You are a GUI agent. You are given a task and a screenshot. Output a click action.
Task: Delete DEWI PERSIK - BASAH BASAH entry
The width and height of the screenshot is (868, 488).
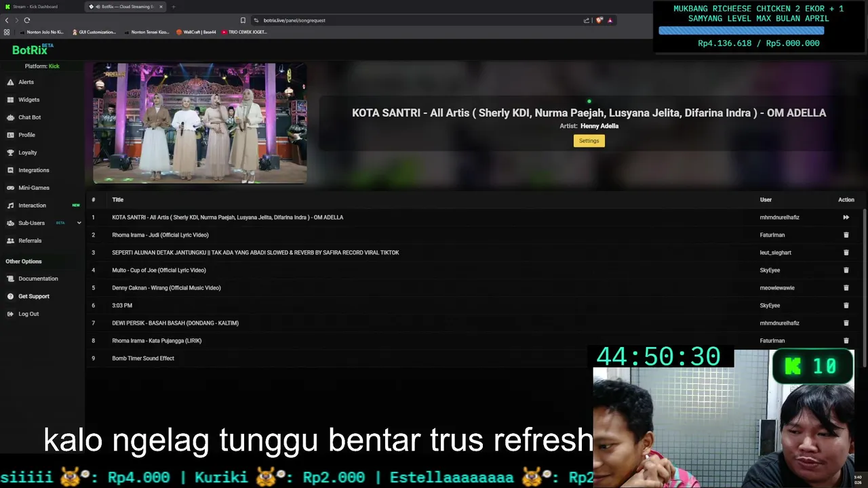[846, 323]
